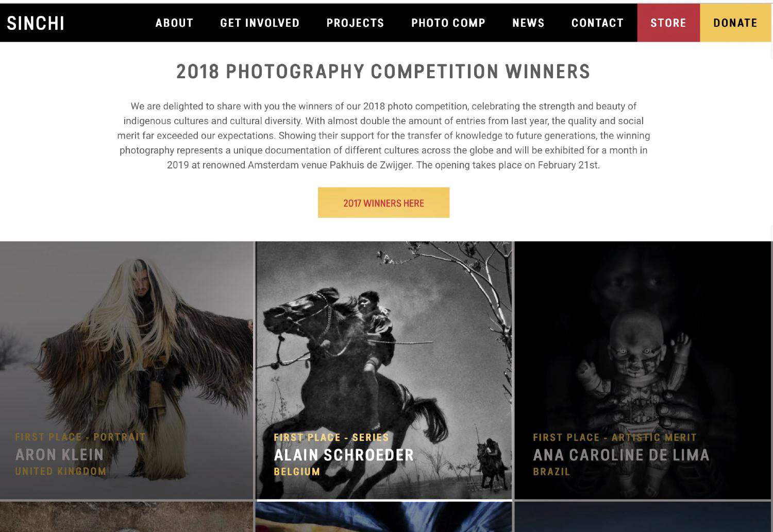The image size is (773, 532).
Task: Click the SINCHI logo
Action: pyautogui.click(x=36, y=23)
